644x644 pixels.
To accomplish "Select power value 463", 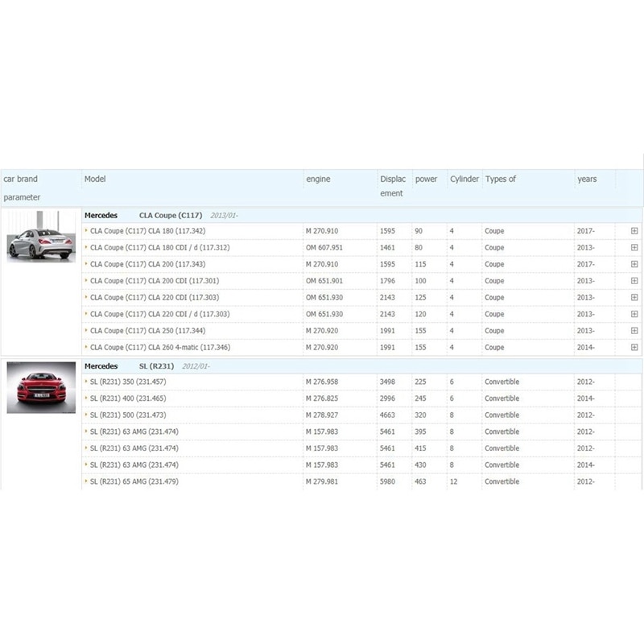I will tap(420, 481).
